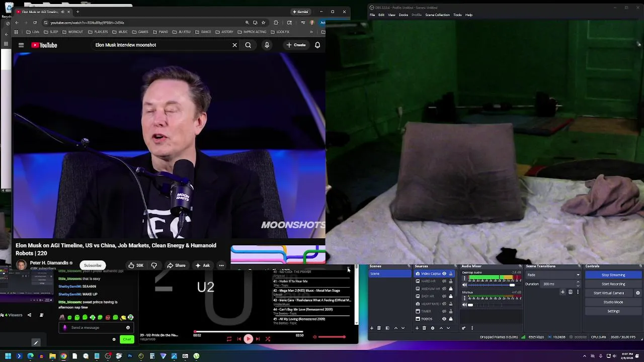Share the YouTube video
Screen dimensions: 644x362
coord(176,265)
